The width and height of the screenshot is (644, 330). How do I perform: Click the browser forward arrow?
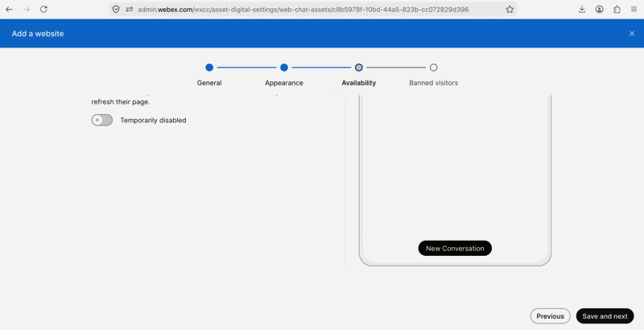pos(27,9)
